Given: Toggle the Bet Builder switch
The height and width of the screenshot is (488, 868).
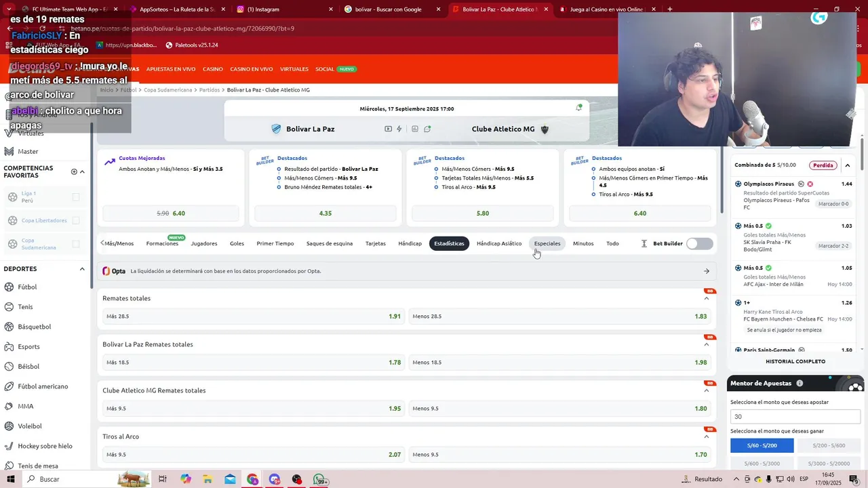Looking at the screenshot, I should pyautogui.click(x=699, y=243).
